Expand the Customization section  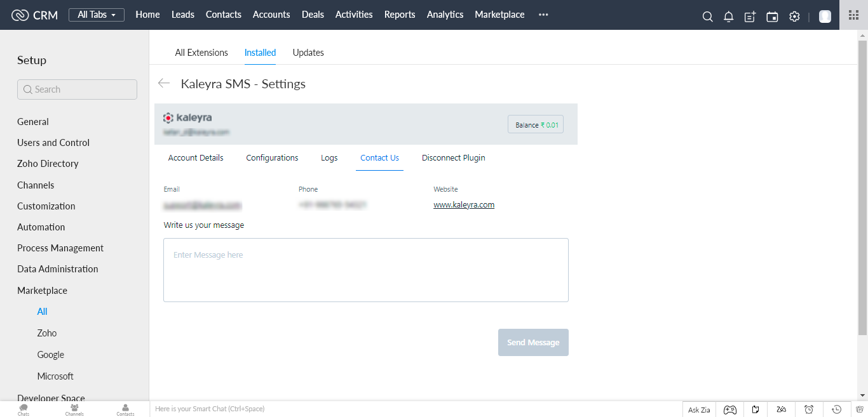46,206
